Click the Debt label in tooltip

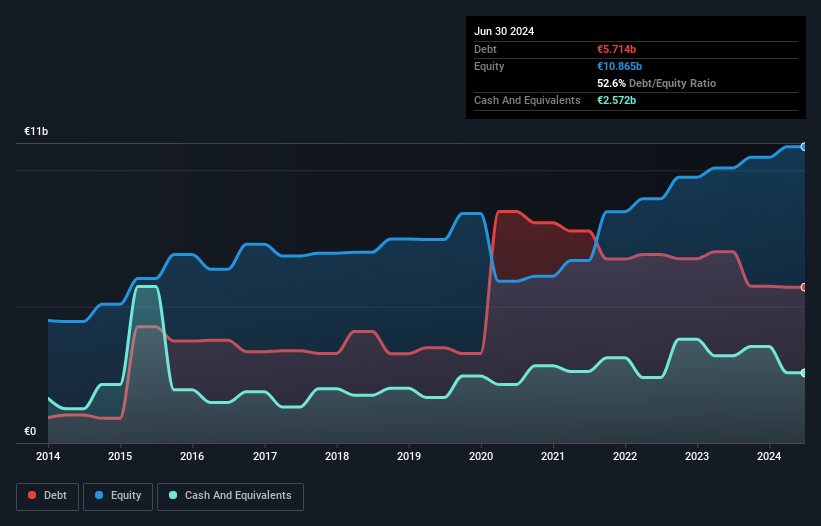(485, 49)
